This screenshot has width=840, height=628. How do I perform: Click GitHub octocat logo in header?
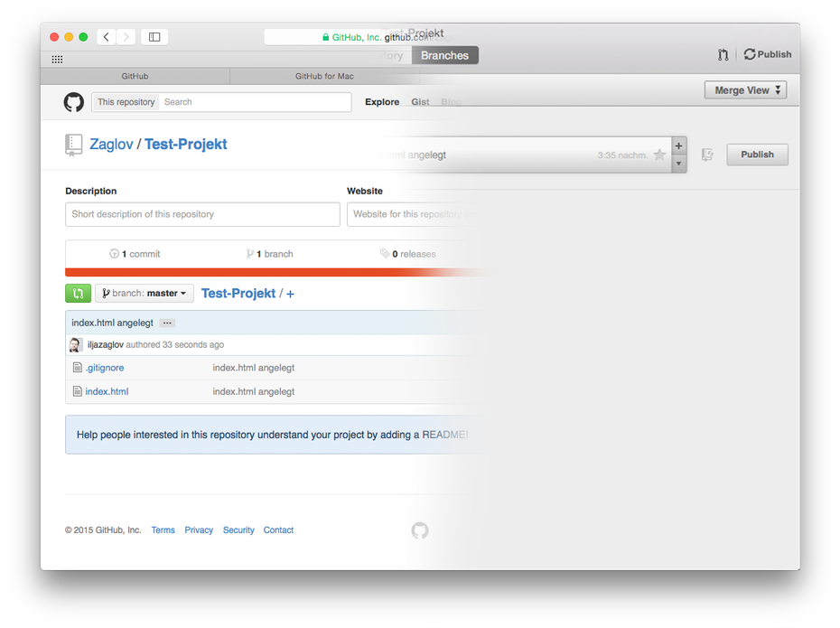point(74,102)
